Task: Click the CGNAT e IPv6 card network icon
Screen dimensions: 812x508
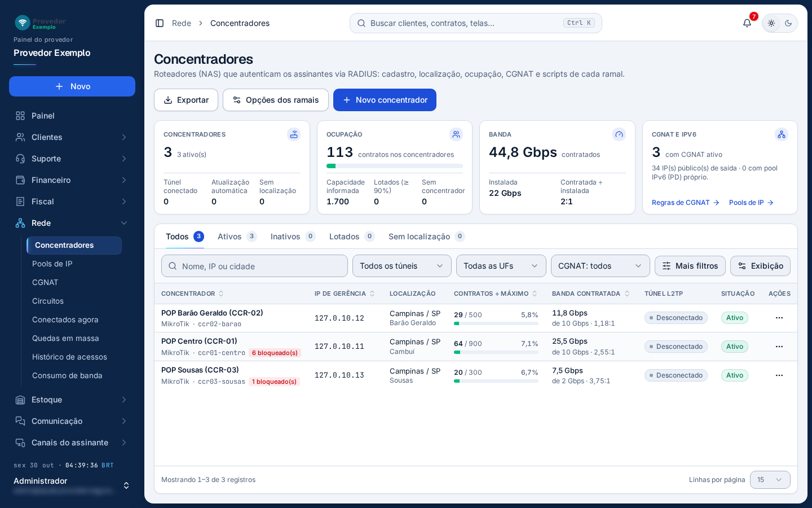Action: click(782, 134)
